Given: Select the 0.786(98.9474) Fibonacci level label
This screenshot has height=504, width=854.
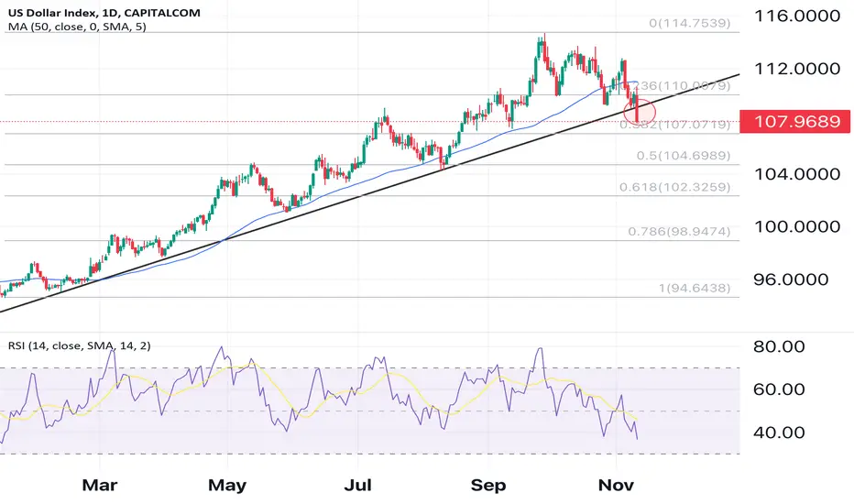Looking at the screenshot, I should pos(679,232).
